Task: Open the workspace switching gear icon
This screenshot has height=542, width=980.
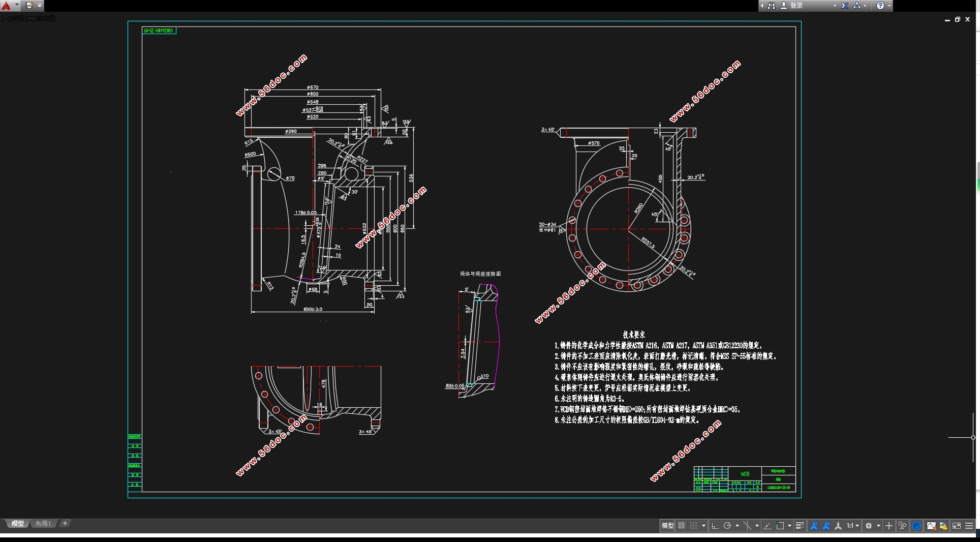Action: [x=869, y=526]
